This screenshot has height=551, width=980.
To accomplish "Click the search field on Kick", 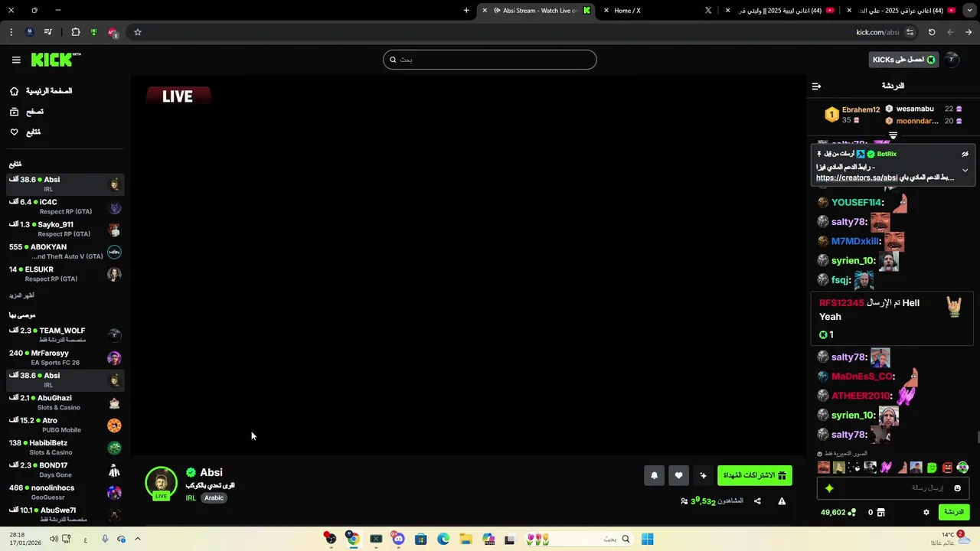I will pos(490,60).
